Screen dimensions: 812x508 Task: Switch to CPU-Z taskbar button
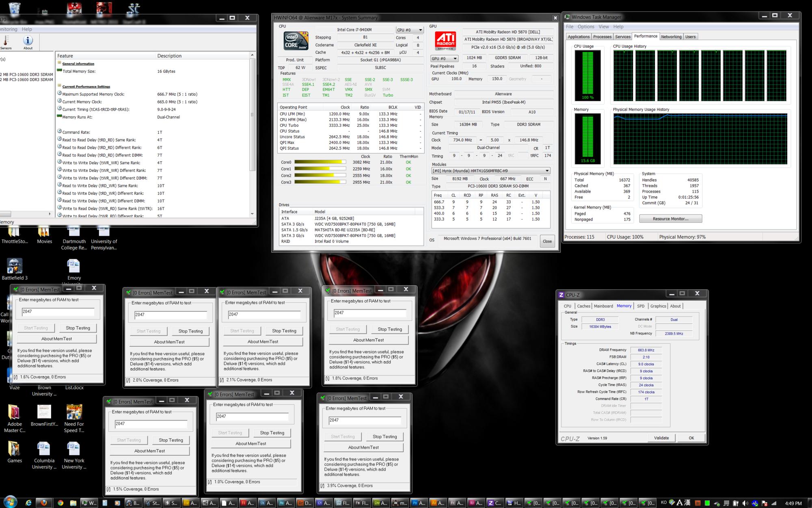495,503
